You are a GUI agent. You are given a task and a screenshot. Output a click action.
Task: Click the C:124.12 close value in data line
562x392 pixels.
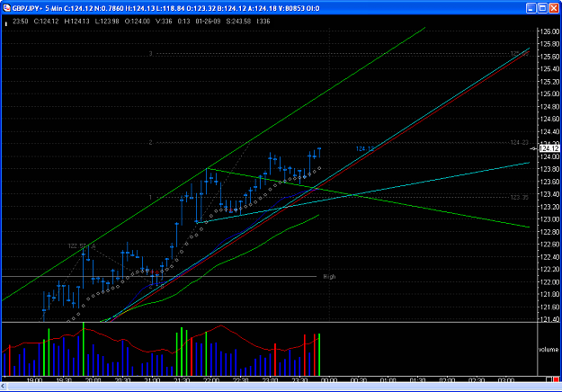coord(46,22)
